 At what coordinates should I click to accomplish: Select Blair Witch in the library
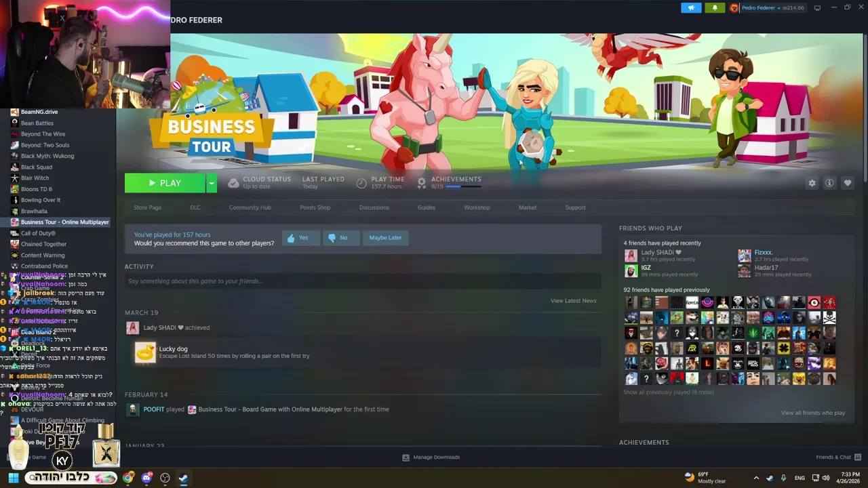tap(35, 178)
